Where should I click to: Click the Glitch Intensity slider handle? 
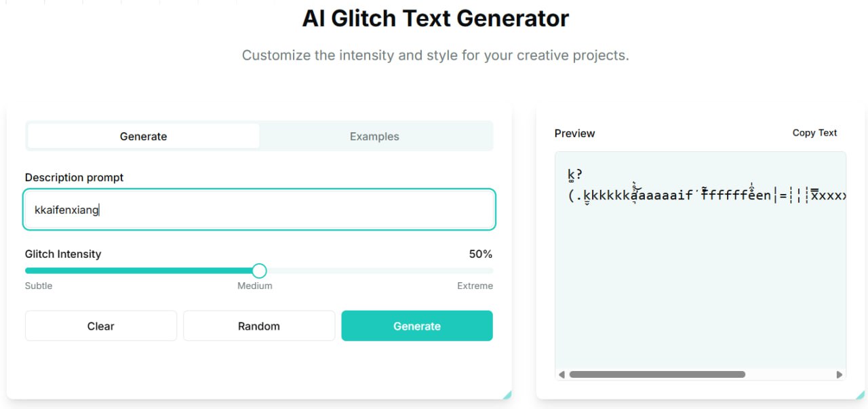pyautogui.click(x=259, y=271)
